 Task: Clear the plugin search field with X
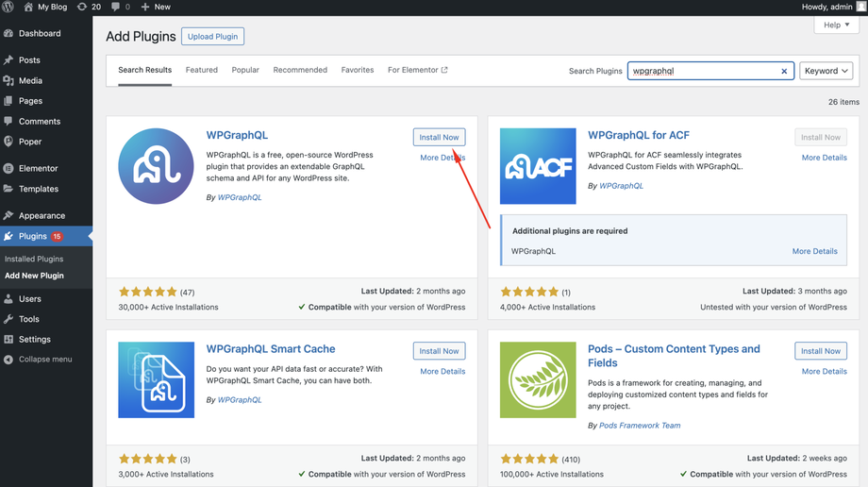(784, 71)
